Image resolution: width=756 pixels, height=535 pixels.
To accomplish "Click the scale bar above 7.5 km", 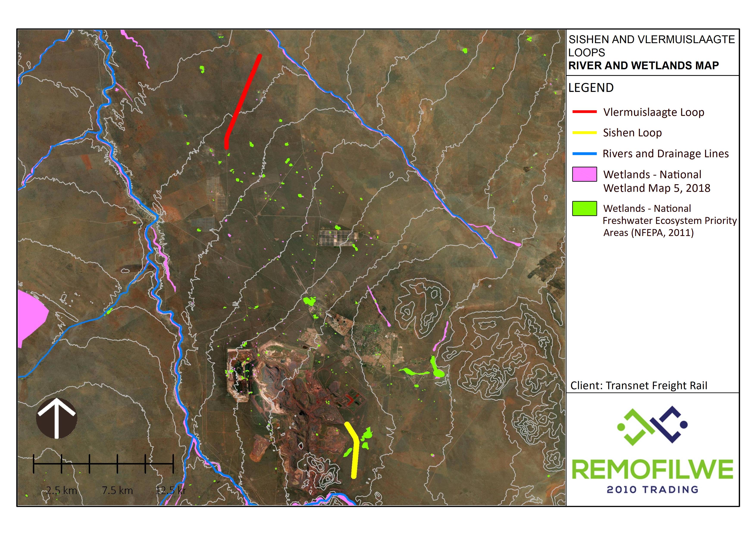I will pos(117,464).
